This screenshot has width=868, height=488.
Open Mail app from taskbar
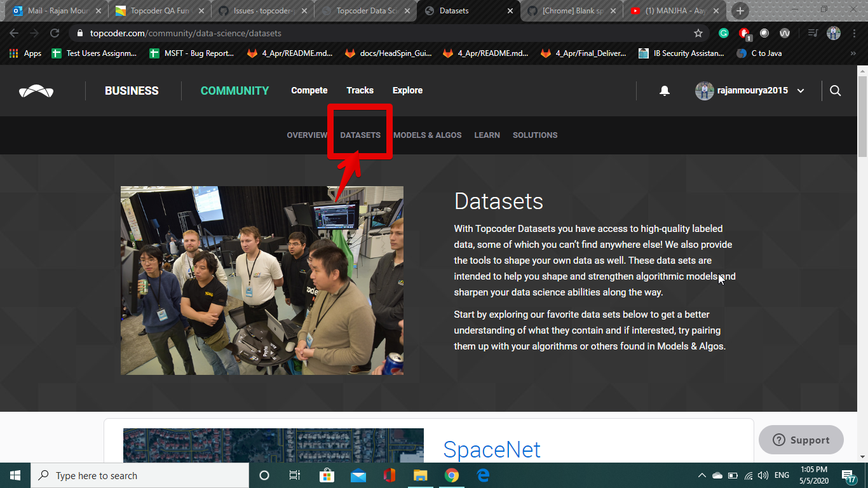coord(358,475)
